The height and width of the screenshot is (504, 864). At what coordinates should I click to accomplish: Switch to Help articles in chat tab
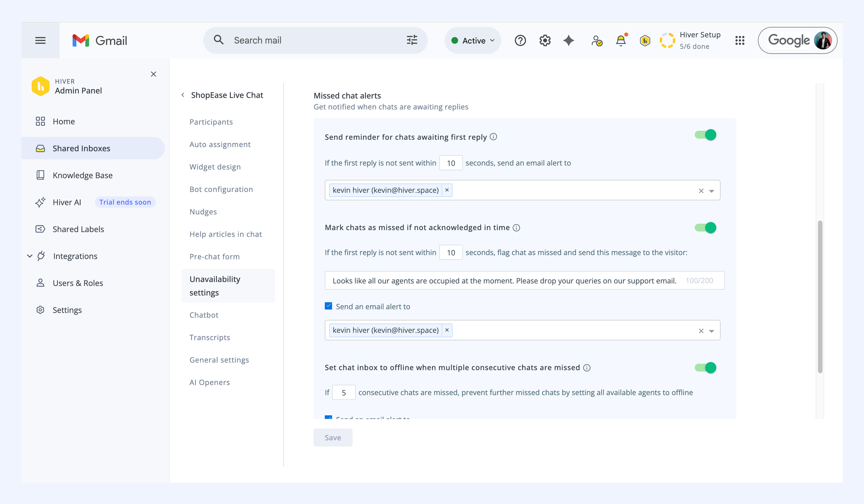pos(226,234)
